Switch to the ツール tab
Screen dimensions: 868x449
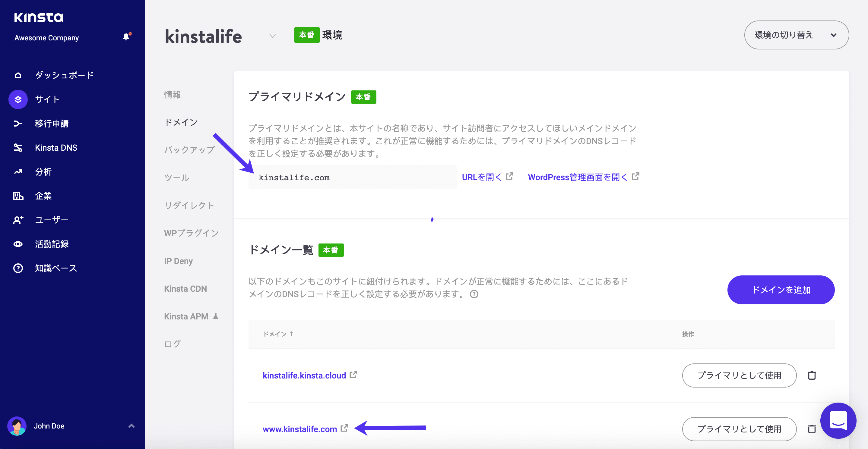tap(177, 178)
